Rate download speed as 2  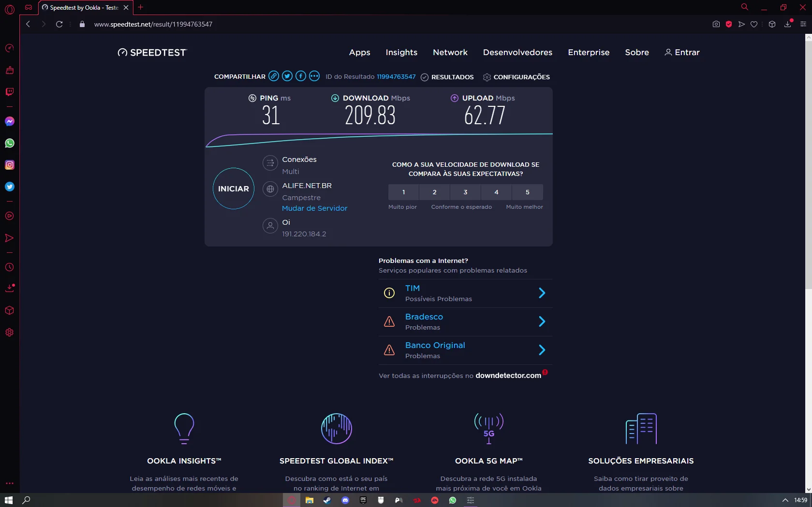pos(435,192)
